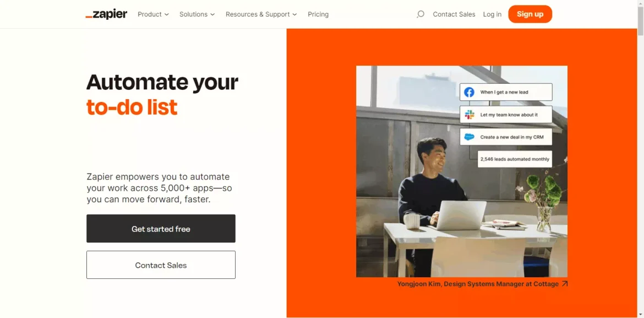Click Contact Sales in the top navigation
This screenshot has height=318, width=644.
pyautogui.click(x=454, y=14)
